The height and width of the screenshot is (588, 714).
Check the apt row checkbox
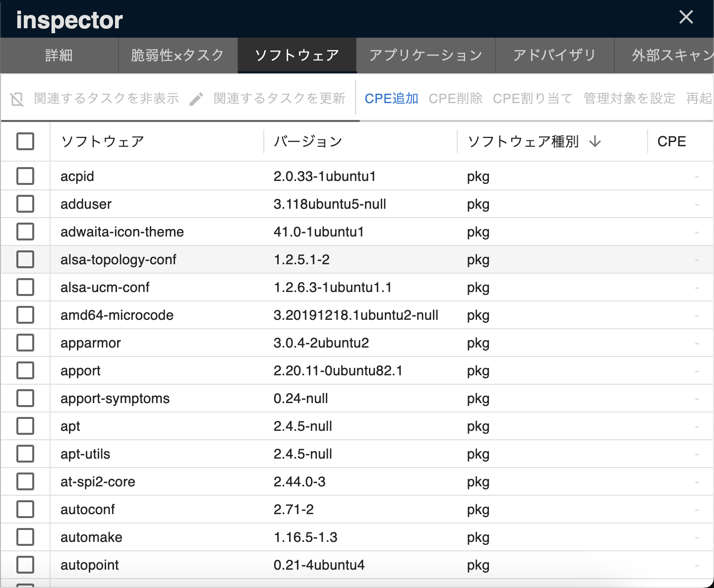click(25, 426)
